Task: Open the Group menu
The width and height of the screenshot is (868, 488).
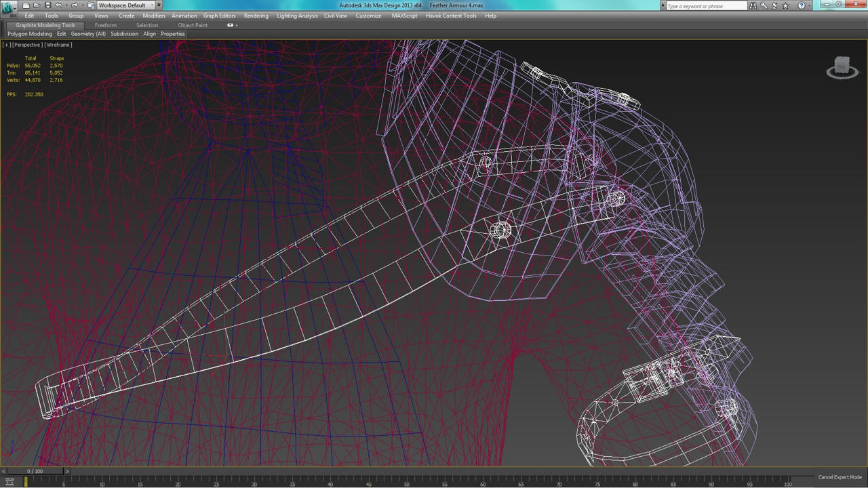Action: tap(76, 16)
